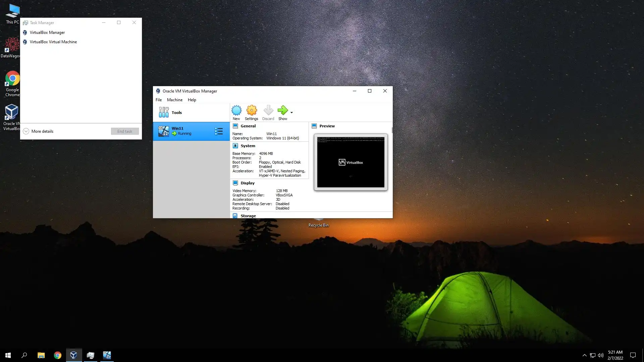Click the VM preview thumbnail
644x362 pixels.
pyautogui.click(x=351, y=162)
